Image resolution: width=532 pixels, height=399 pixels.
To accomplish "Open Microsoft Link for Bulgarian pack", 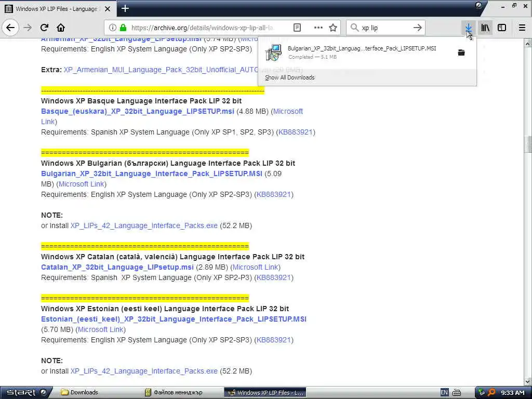I will (x=82, y=184).
